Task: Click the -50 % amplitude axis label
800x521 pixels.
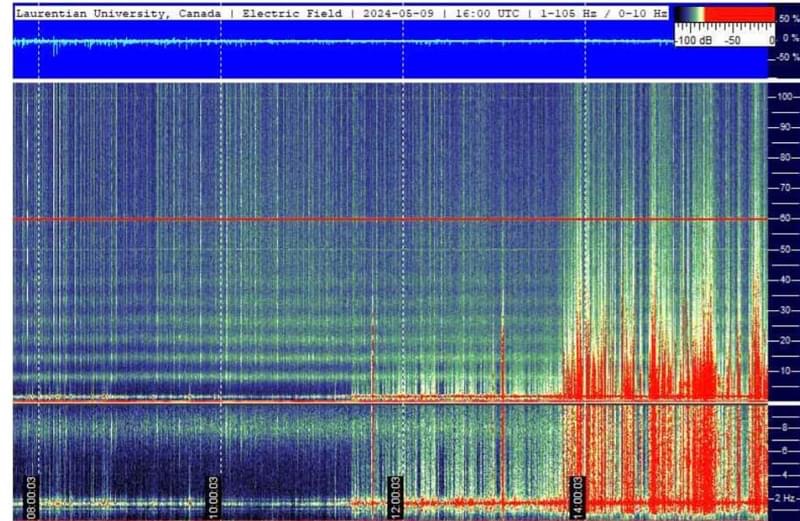Action: tap(785, 57)
